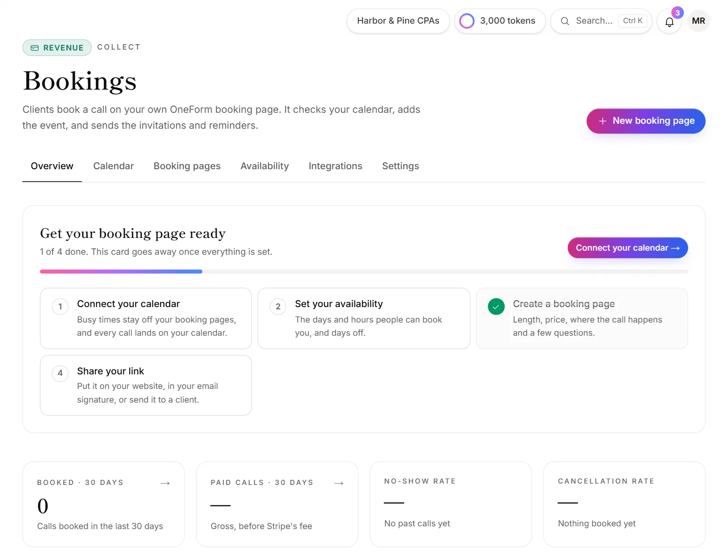
Task: Open the Connect your calendar step card
Action: [x=146, y=318]
